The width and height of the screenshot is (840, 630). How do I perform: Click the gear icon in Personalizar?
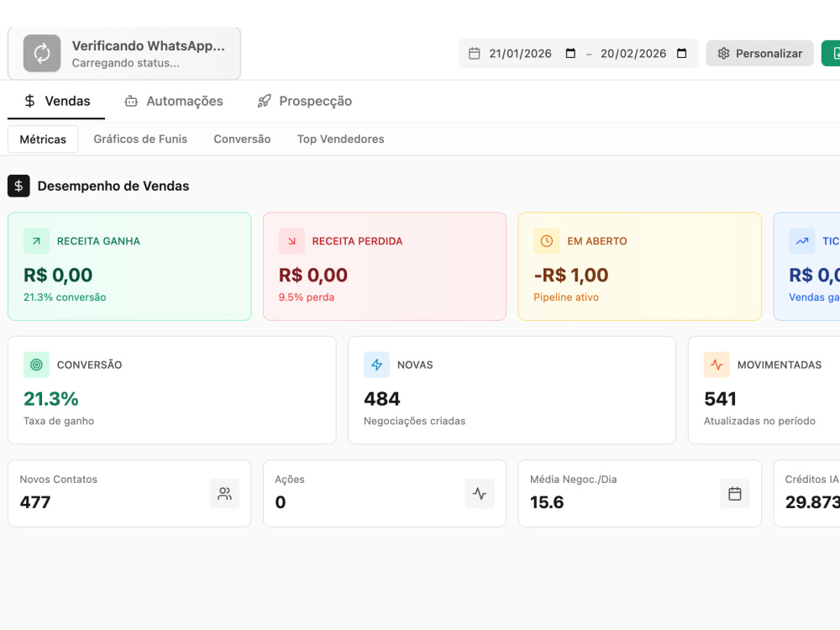724,54
